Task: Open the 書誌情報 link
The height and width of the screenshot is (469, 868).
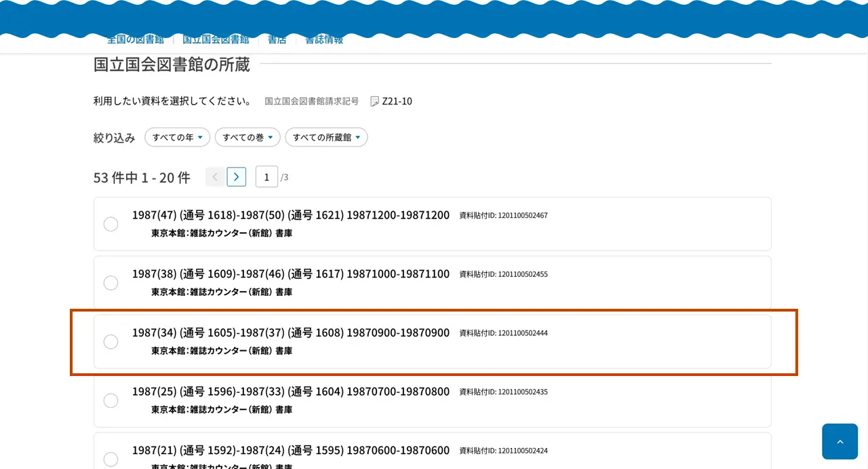Action: [x=323, y=39]
